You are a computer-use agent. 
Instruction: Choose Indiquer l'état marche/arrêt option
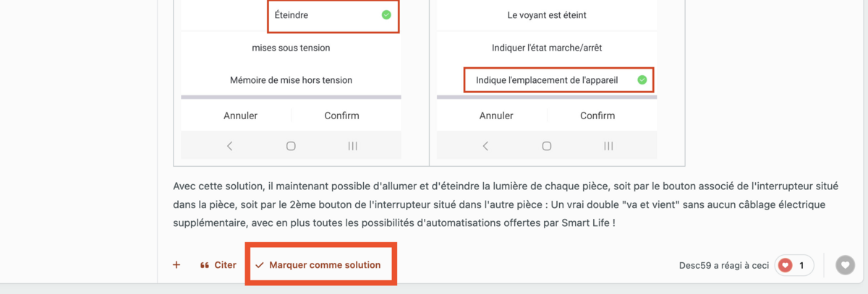click(x=547, y=48)
